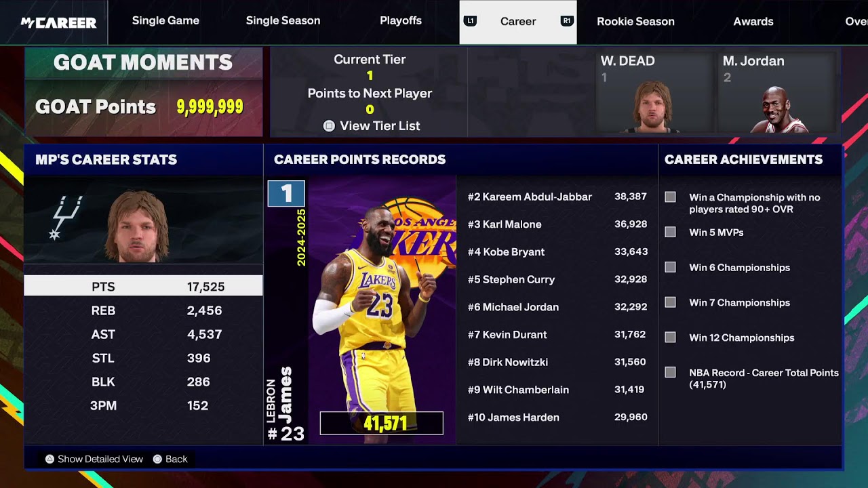Select the PTS 17,525 stat row
Image resolution: width=868 pixels, height=488 pixels.
pyautogui.click(x=143, y=286)
